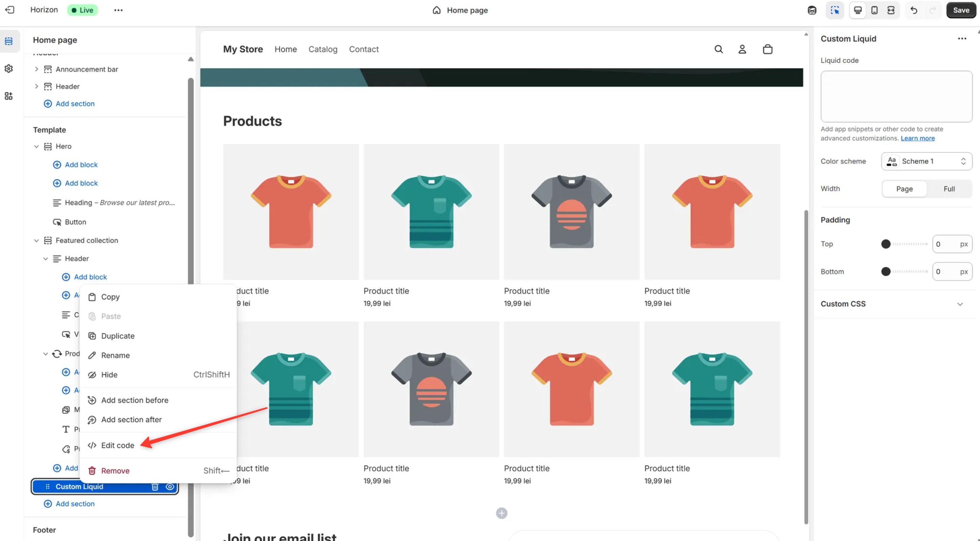This screenshot has height=541, width=980.
Task: Open theme settings gear icon
Action: coord(9,68)
